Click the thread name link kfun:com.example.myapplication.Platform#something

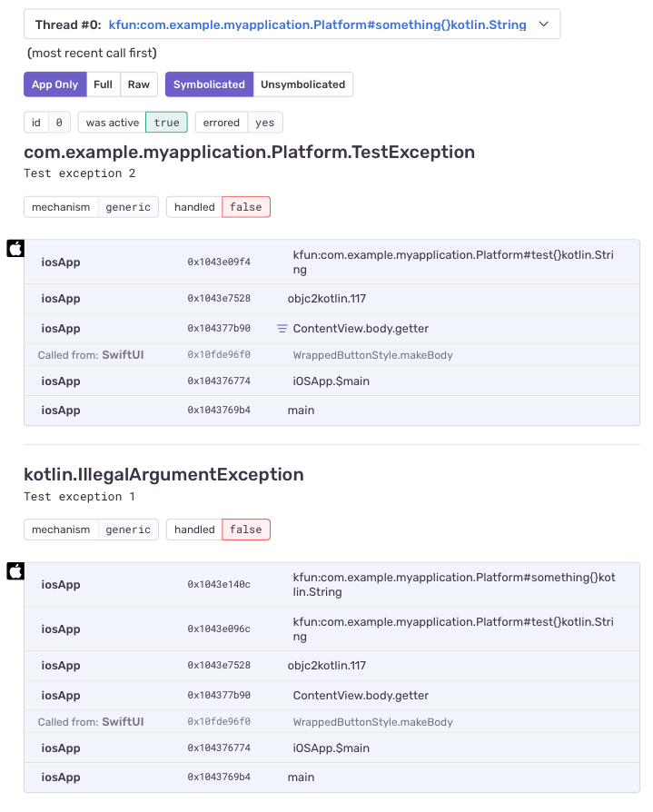[x=317, y=25]
